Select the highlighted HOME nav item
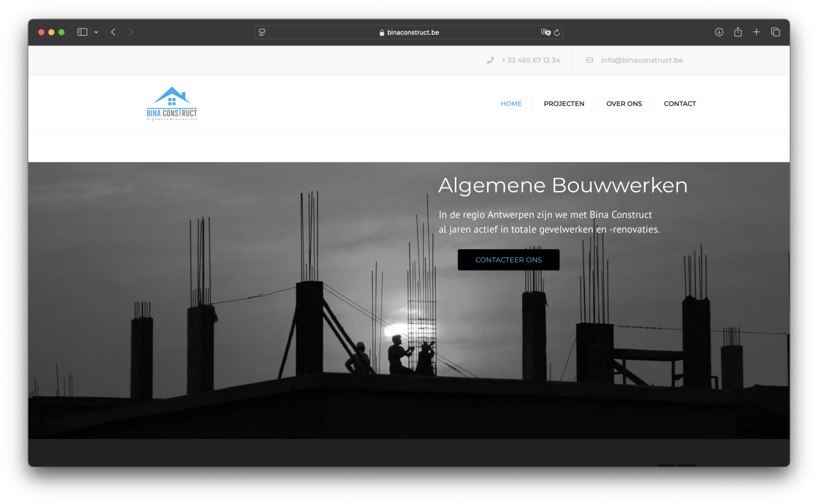The image size is (818, 504). point(511,103)
